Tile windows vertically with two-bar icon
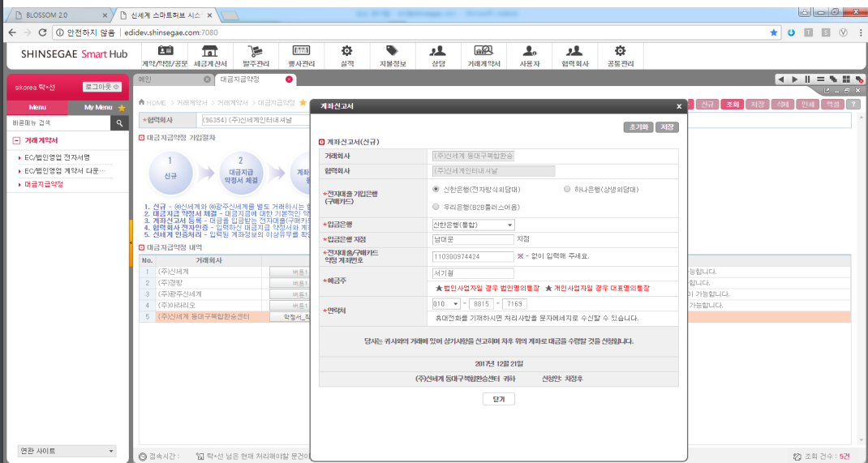Screen dimensions: 868x463 [x=808, y=79]
